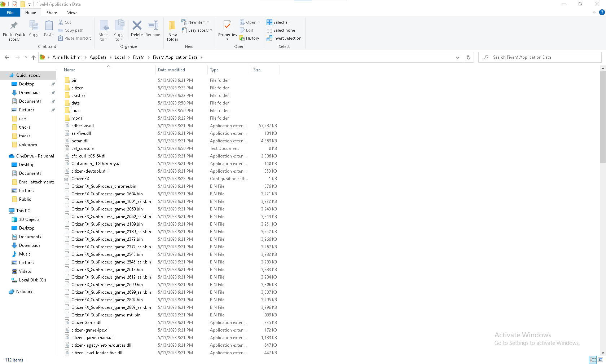Viewport: 606px width, 364px height.
Task: Click the Cut scissors icon
Action: (x=61, y=22)
